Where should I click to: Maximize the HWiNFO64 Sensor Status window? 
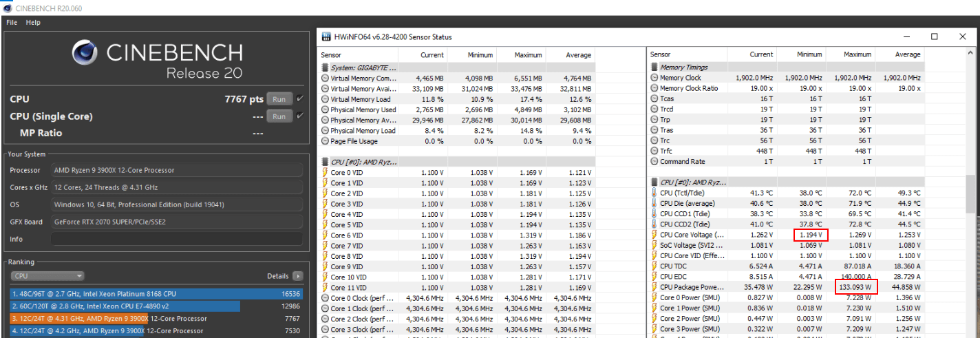click(935, 36)
